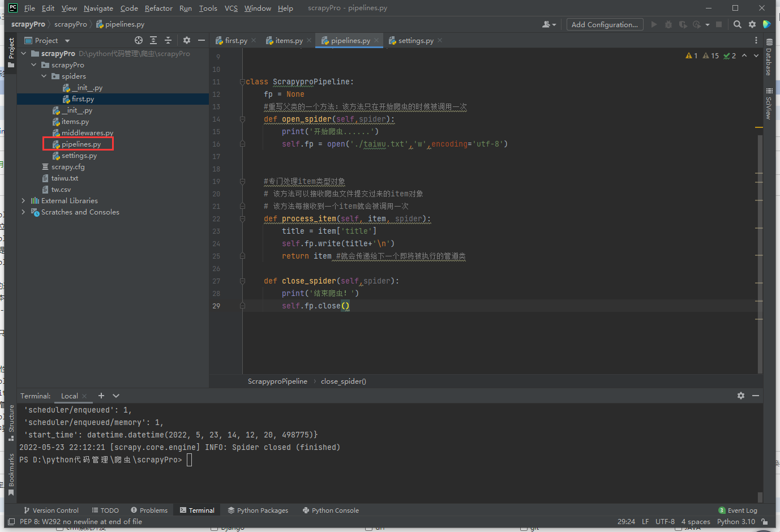780x532 pixels.
Task: Open the Project view dropdown
Action: pyautogui.click(x=67, y=41)
